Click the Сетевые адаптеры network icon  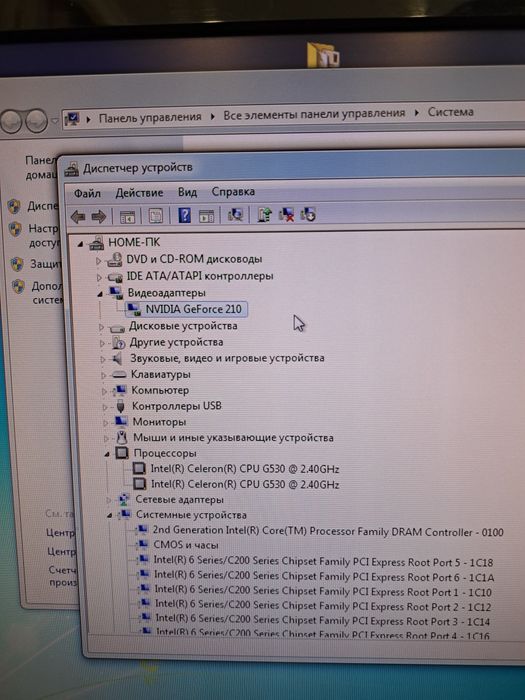[x=124, y=500]
